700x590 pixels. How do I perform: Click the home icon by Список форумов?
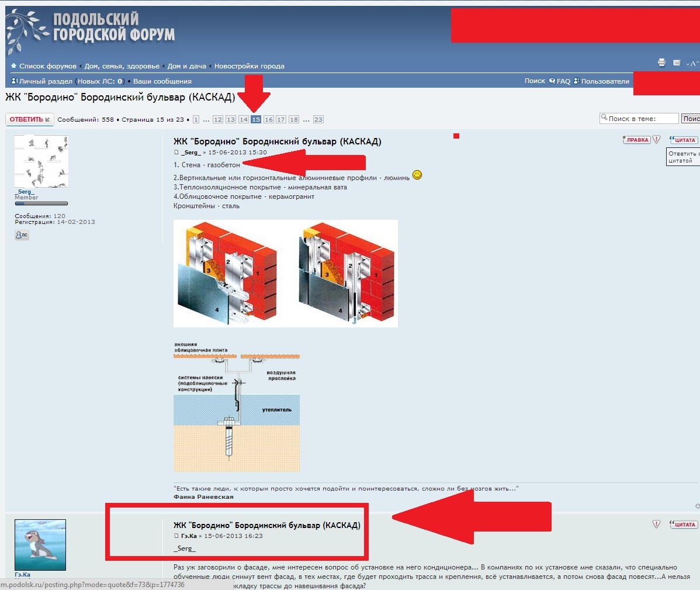[x=14, y=66]
